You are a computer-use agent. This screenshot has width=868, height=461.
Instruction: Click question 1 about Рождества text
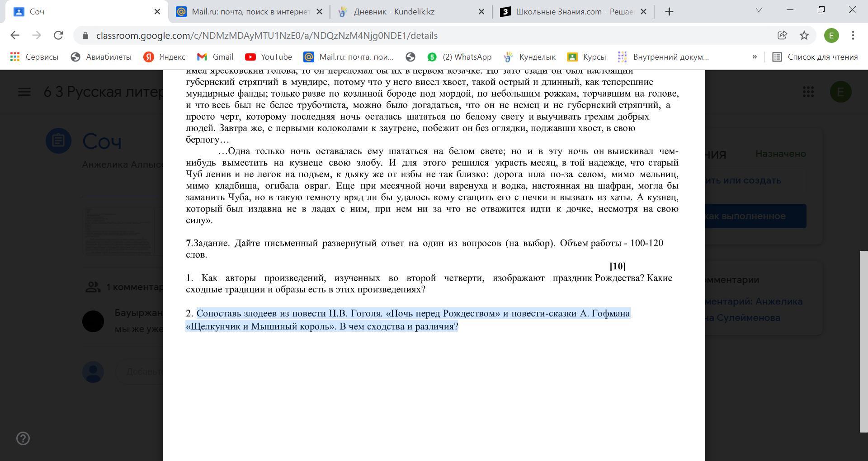coord(429,283)
